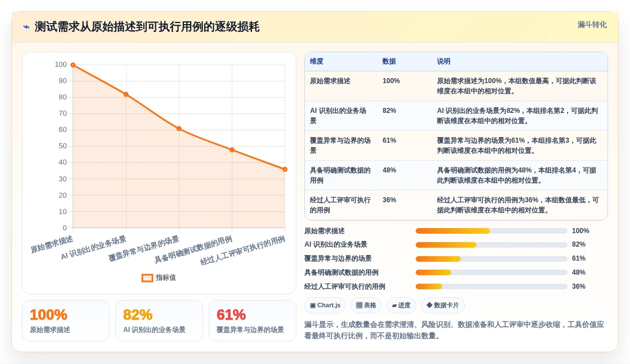Screen dimensions: 630x364
Task: Click the description starting AI 识别出的业务场景为82%
Action: click(517, 116)
